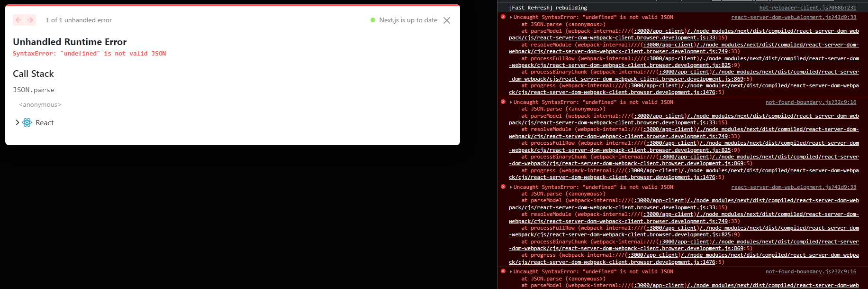Screen dimensions: 868x289
Task: Go to the previous error with left arrow
Action: [18, 20]
